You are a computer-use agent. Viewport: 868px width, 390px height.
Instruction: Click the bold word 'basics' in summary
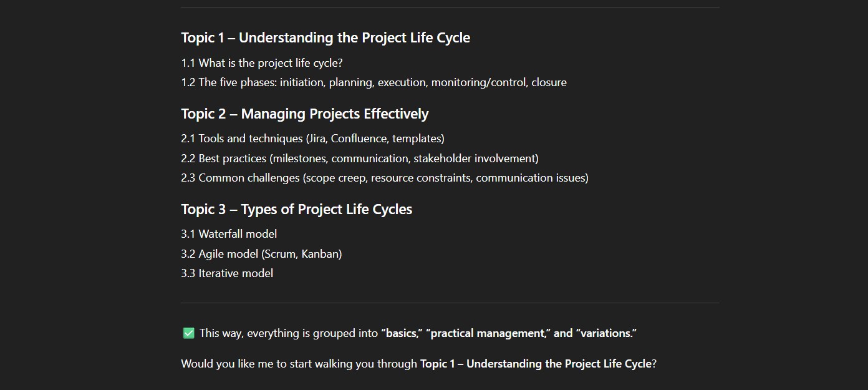click(x=401, y=333)
